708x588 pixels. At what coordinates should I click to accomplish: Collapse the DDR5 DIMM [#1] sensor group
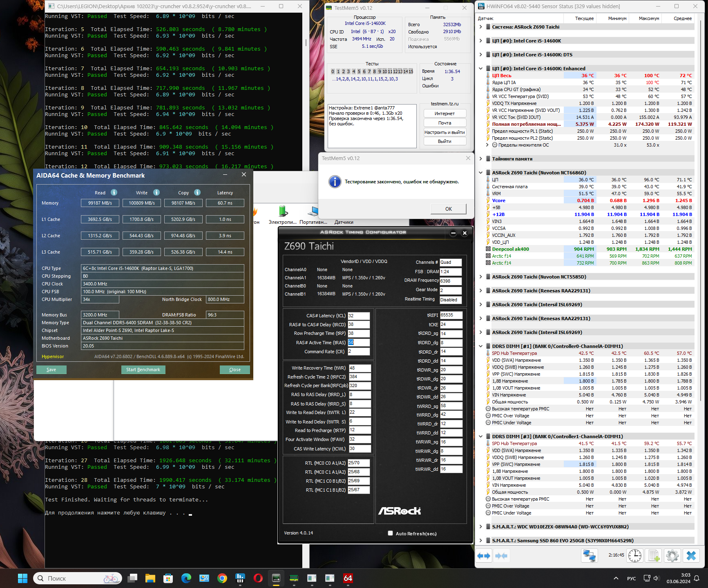pyautogui.click(x=481, y=346)
